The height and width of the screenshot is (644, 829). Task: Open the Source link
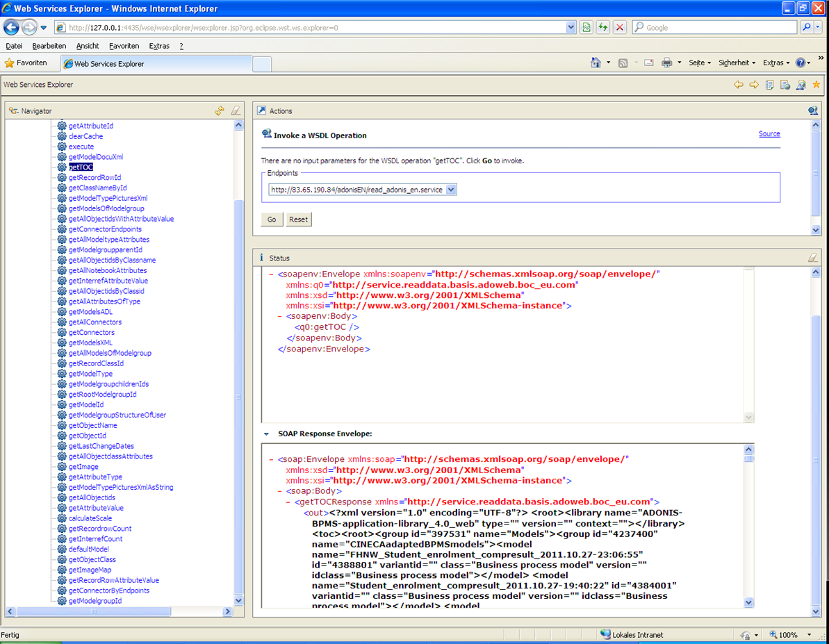(769, 134)
